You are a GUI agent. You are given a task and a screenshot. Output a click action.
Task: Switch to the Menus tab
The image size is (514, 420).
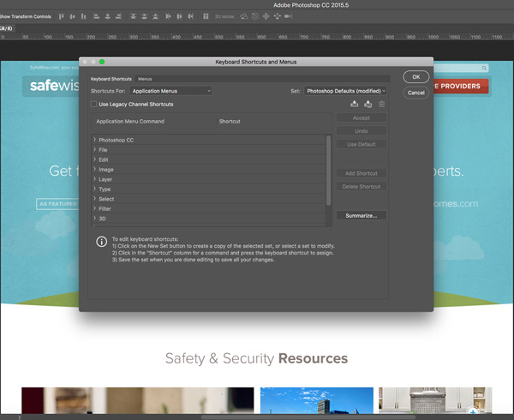(145, 79)
